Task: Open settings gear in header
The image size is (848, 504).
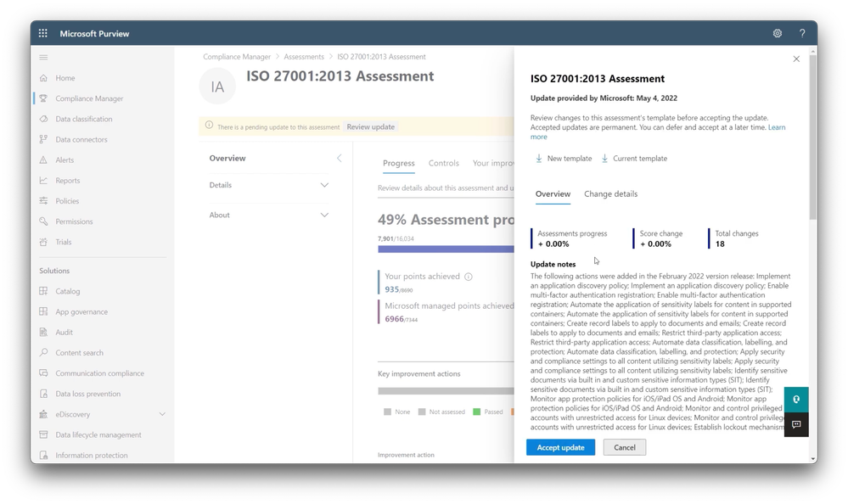Action: [x=778, y=33]
